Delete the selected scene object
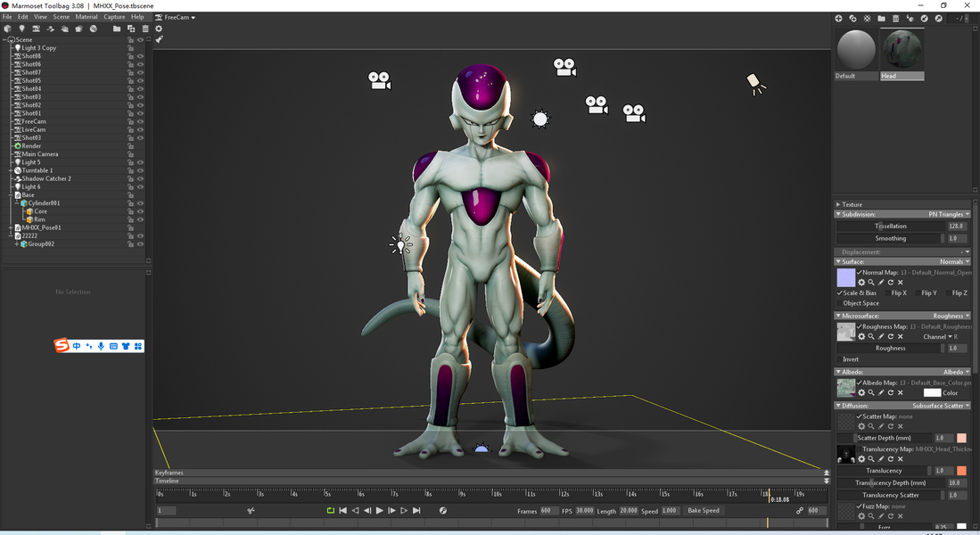Image resolution: width=980 pixels, height=535 pixels. [x=145, y=29]
